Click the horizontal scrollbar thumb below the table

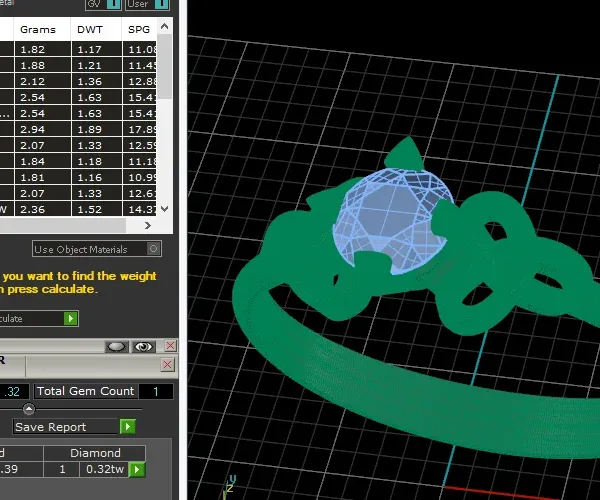[61, 226]
